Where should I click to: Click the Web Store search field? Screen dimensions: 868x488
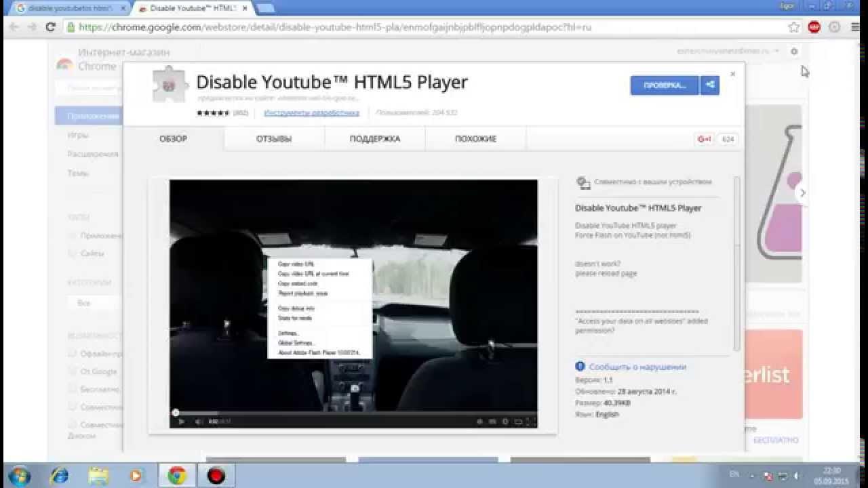point(88,88)
